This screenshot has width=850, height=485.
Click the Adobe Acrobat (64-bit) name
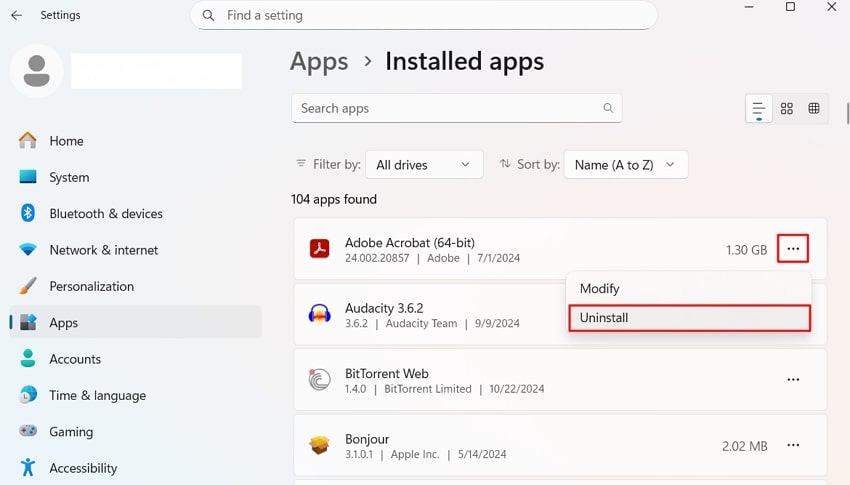[x=410, y=243]
